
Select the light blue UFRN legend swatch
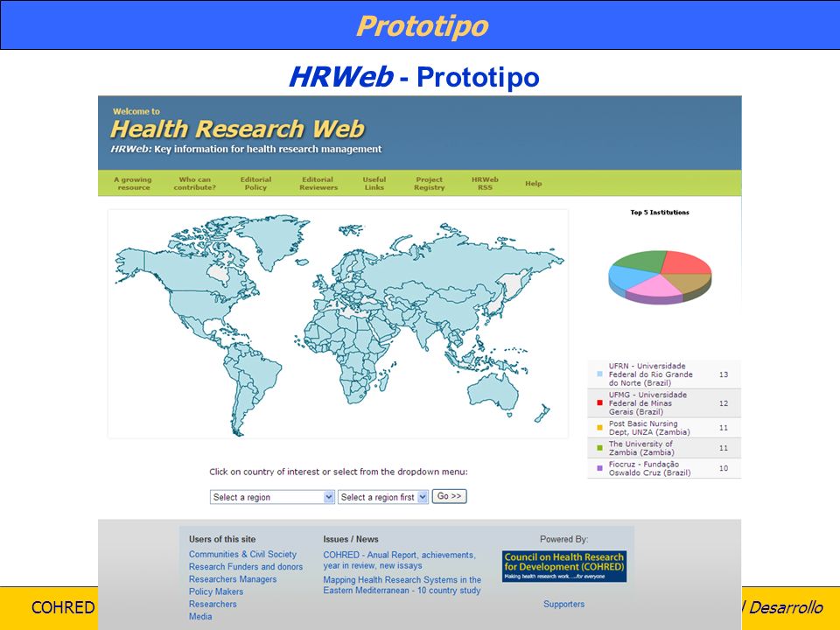(599, 374)
